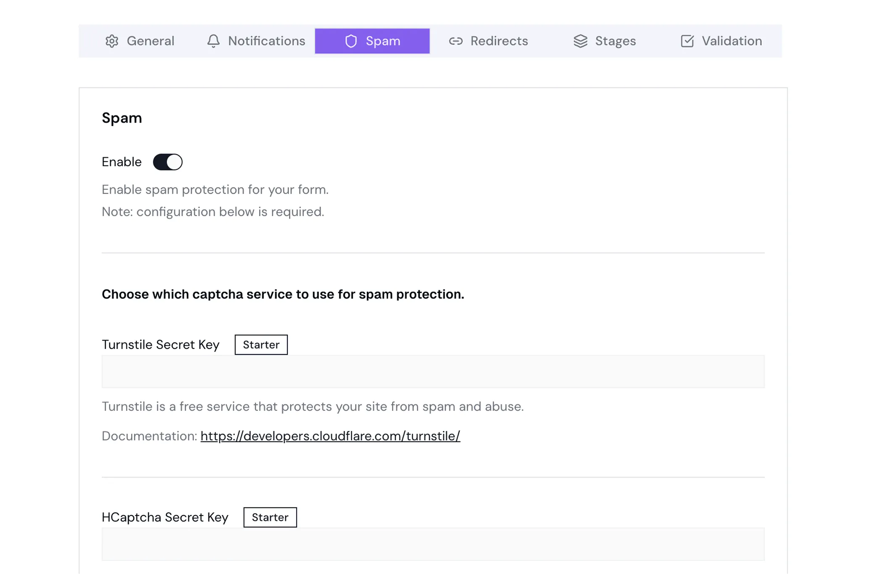The image size is (874, 588).
Task: Open the Cloudflare Turnstile documentation link
Action: click(330, 436)
